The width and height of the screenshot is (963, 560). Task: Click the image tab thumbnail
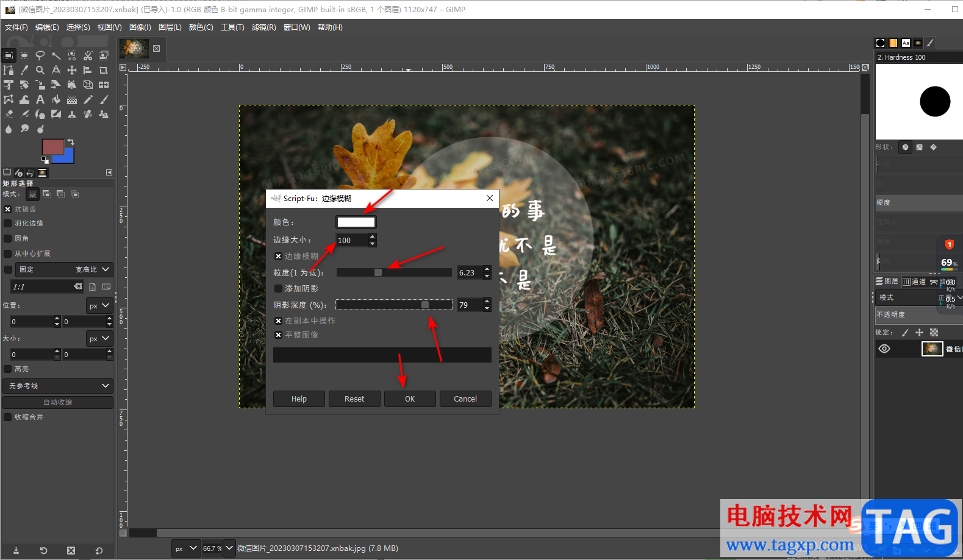(134, 49)
